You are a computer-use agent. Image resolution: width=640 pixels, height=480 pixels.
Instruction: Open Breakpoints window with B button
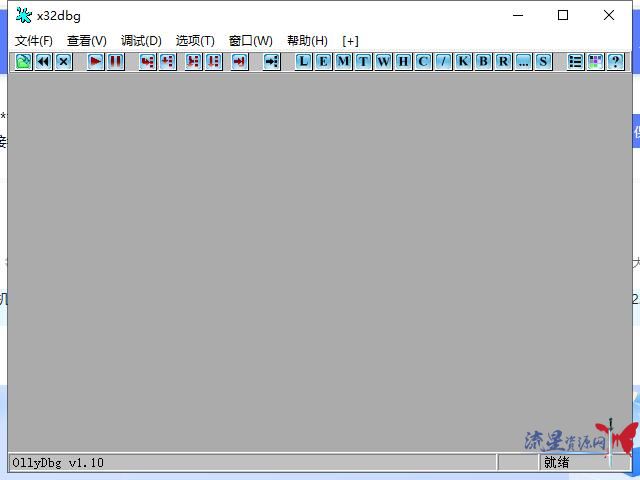coord(483,62)
